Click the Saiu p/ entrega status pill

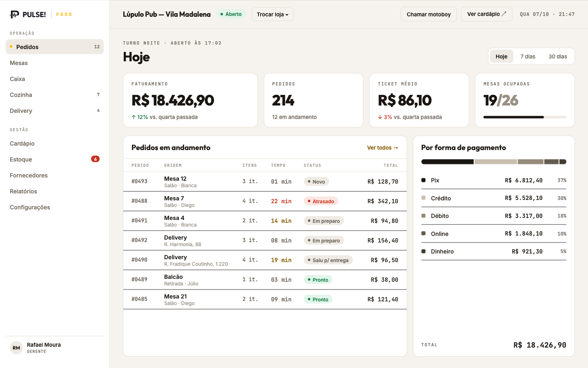pos(328,260)
